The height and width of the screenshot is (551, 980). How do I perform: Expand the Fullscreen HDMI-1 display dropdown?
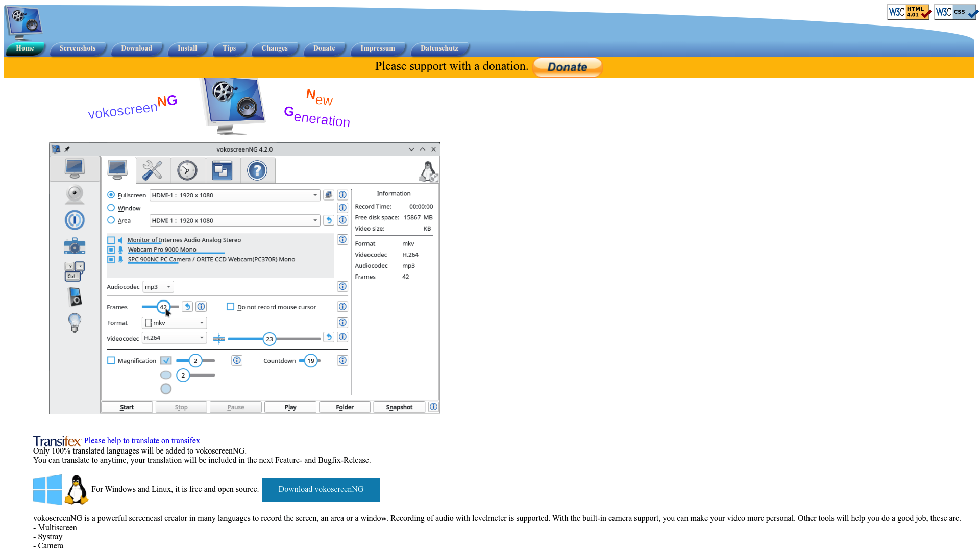[235, 195]
